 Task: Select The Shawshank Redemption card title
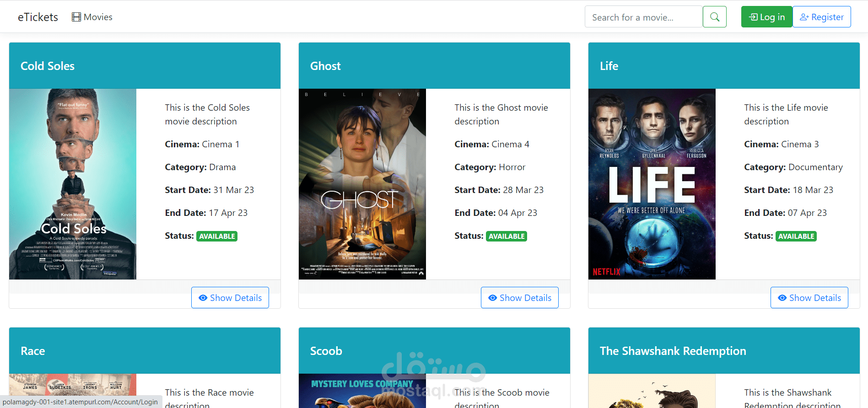coord(673,351)
